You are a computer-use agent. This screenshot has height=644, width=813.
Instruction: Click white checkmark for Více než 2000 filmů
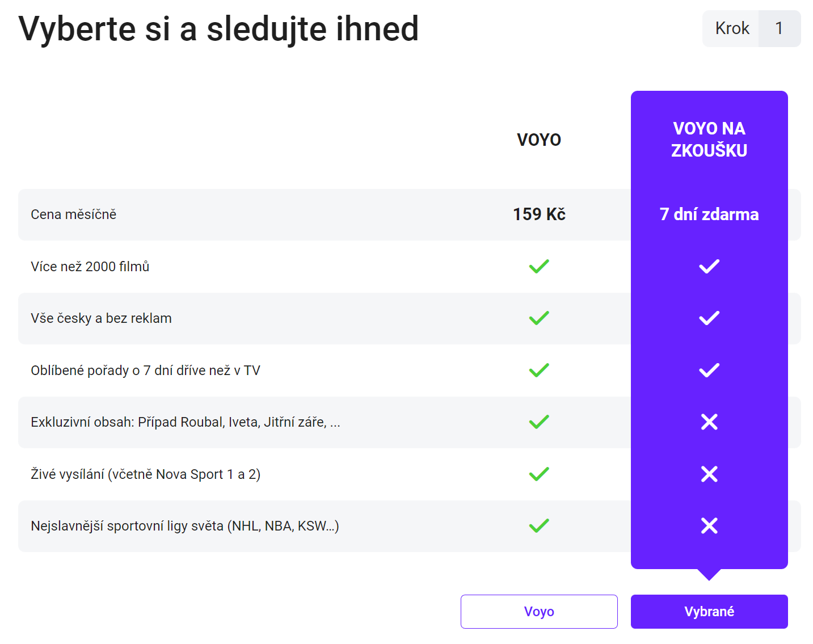click(709, 266)
